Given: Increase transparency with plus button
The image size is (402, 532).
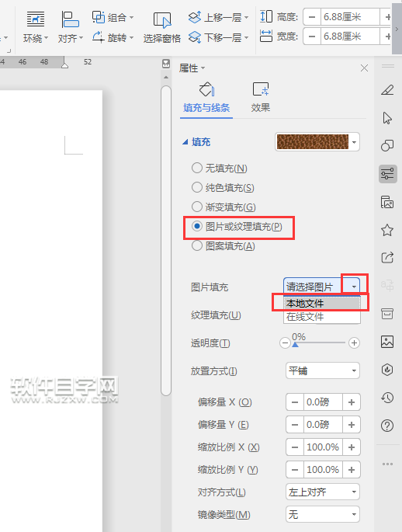Looking at the screenshot, I should (x=354, y=343).
